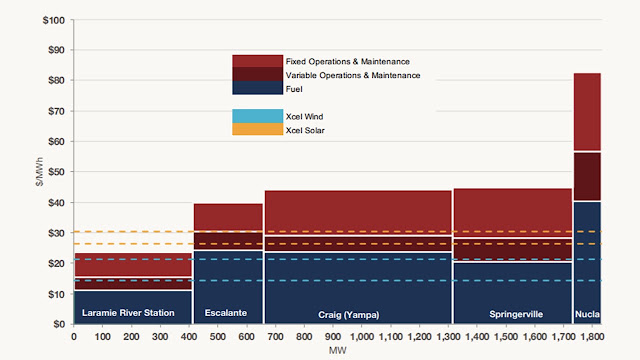Click the 'Fixed Operations & Maintenance' legend label

click(347, 62)
